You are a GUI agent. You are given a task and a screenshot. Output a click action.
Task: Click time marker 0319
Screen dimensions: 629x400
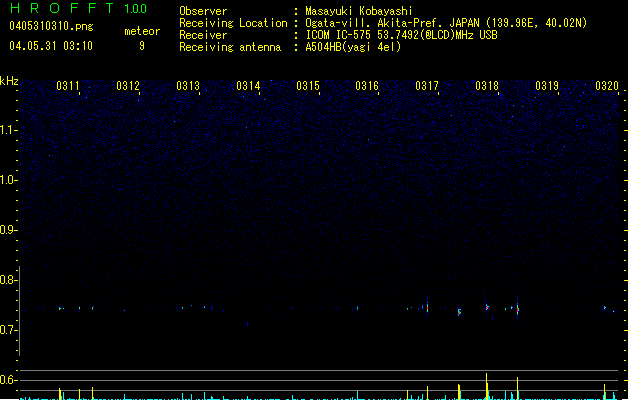[547, 86]
